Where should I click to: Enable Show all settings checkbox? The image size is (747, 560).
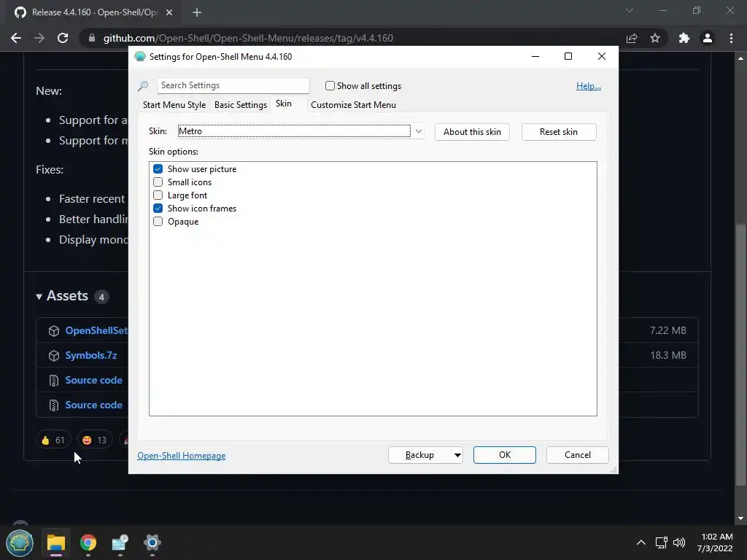pos(330,86)
